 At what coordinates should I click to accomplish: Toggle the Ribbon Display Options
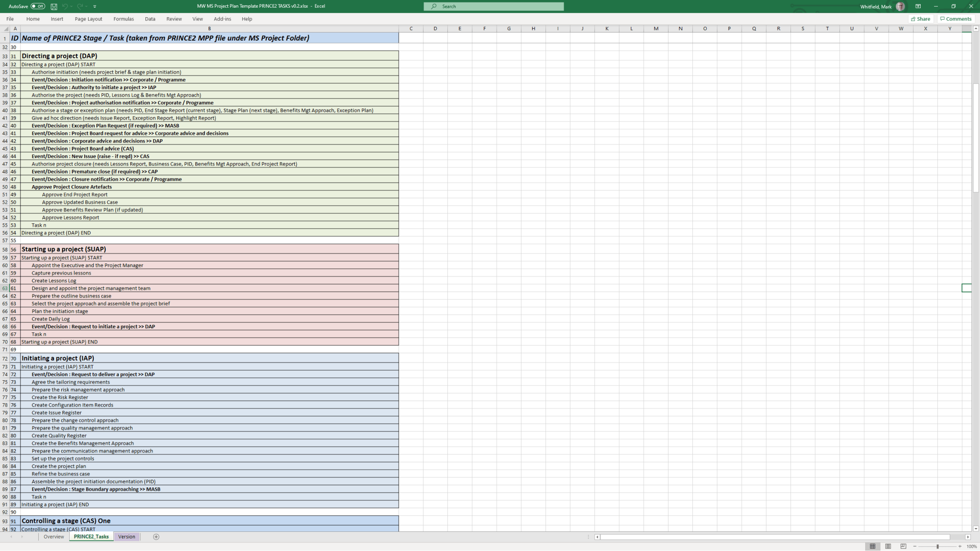click(x=918, y=6)
